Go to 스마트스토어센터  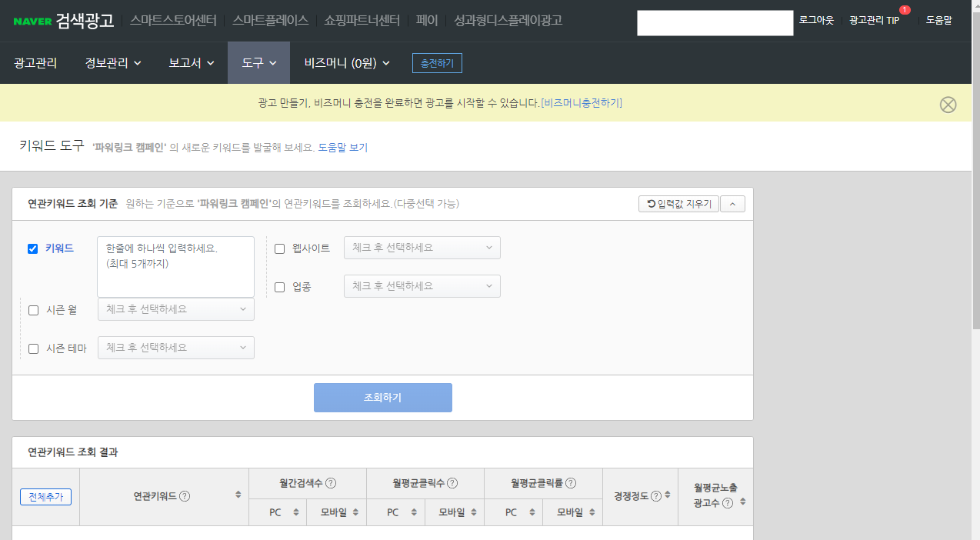pos(173,20)
